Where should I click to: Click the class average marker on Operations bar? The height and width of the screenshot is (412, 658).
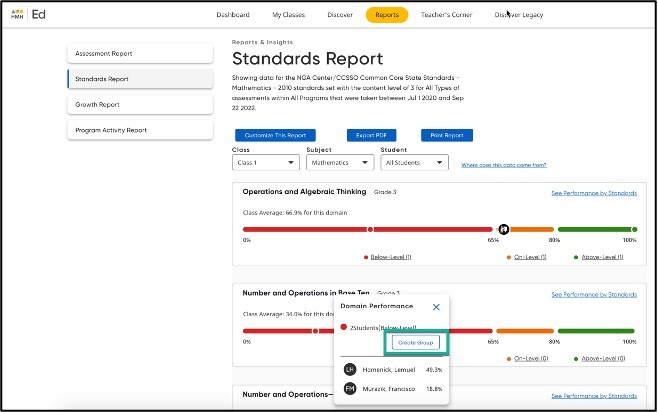tap(504, 229)
